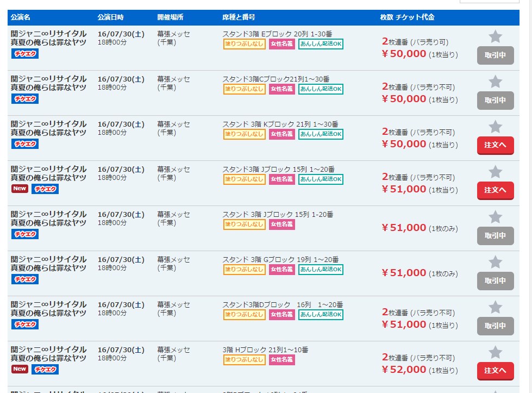Click the チケエク badge in first listing

(25, 54)
